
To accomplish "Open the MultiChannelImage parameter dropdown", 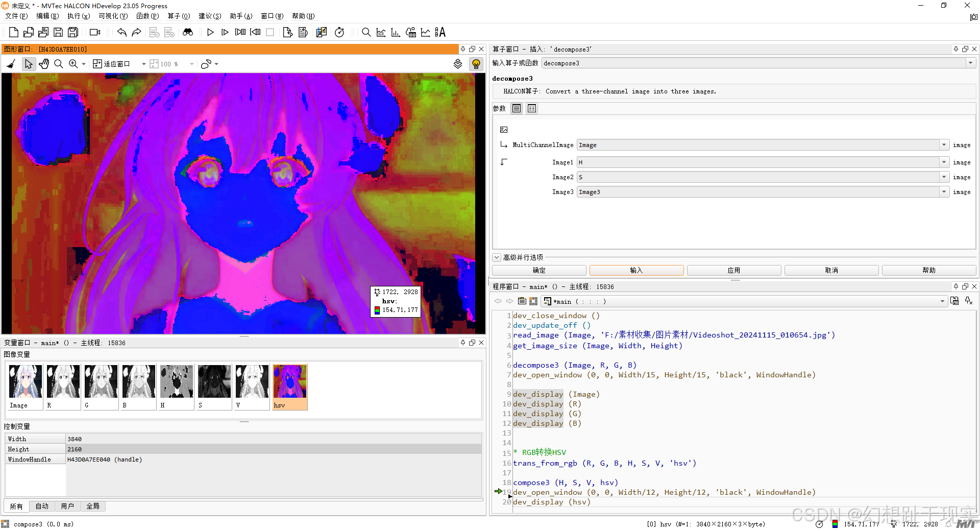I will [944, 145].
